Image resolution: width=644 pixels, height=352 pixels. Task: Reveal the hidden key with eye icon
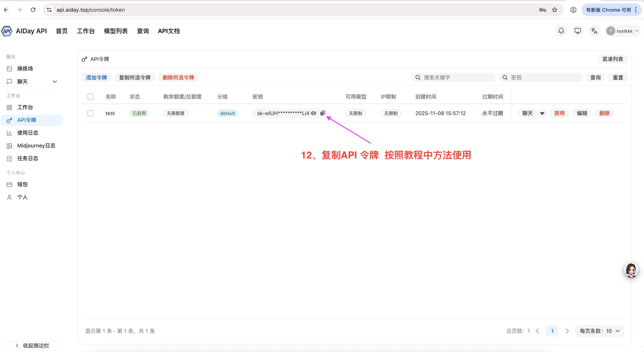click(314, 113)
